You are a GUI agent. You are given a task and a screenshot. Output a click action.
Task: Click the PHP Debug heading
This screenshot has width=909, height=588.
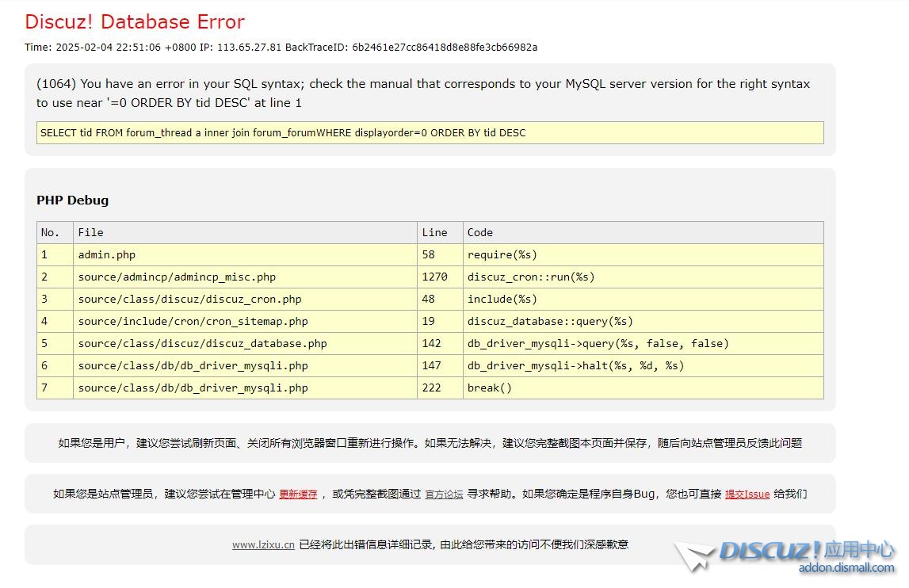(72, 200)
